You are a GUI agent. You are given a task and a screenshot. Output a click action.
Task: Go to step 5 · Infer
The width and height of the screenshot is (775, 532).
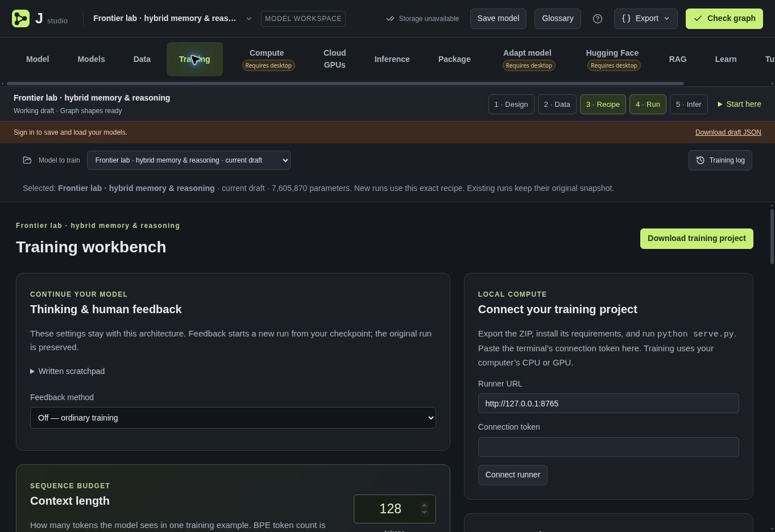pyautogui.click(x=689, y=105)
